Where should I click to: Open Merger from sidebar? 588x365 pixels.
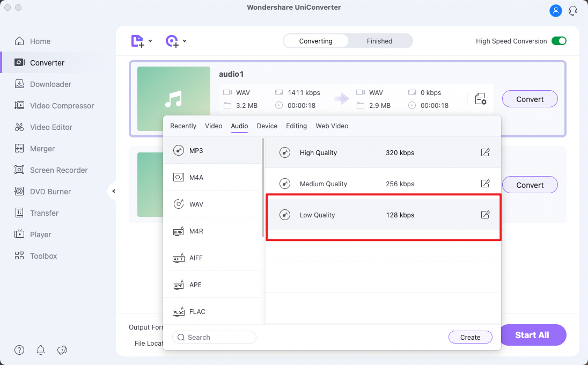click(x=34, y=149)
